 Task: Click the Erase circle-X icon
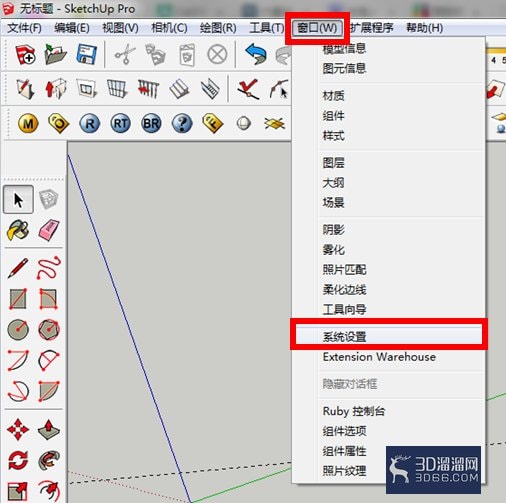tap(217, 54)
